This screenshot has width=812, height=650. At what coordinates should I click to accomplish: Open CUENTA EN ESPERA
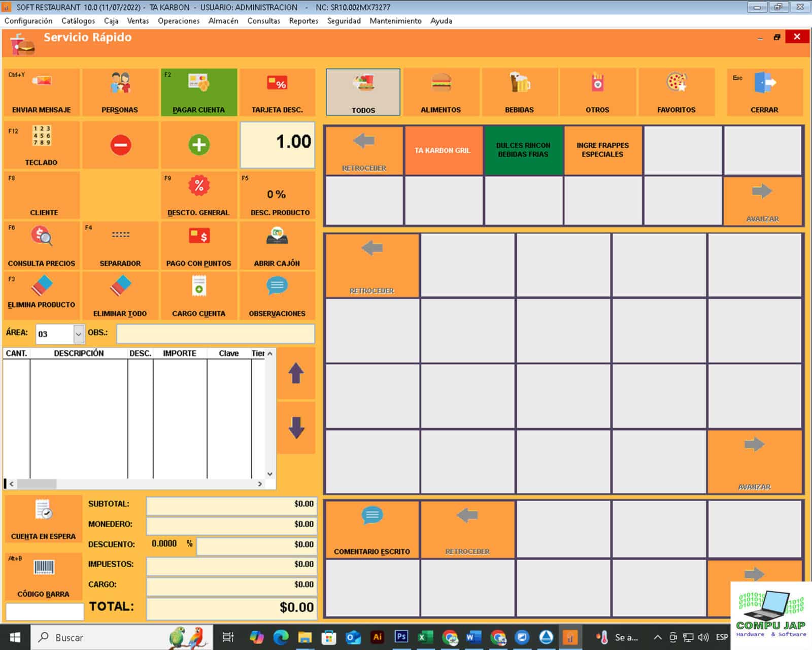[44, 519]
